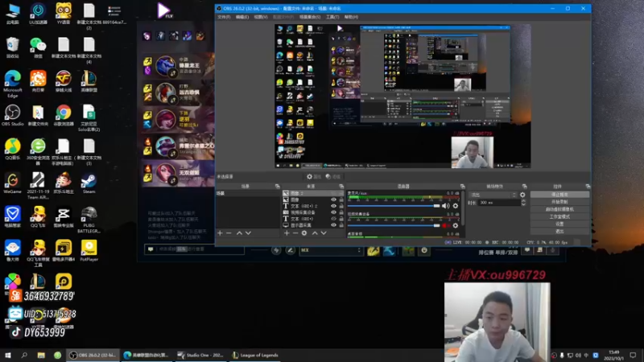Open QQ音乐 desktop shortcut

12,150
